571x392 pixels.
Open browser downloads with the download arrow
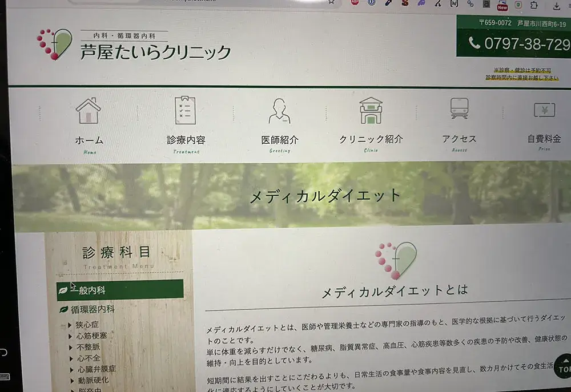[x=556, y=6]
